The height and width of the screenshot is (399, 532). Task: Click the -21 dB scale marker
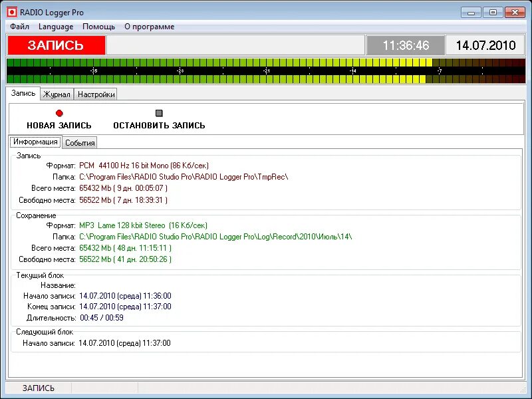267,71
